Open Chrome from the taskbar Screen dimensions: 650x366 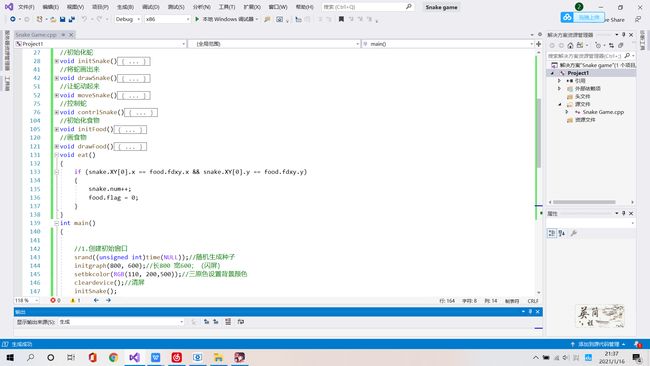click(x=113, y=357)
